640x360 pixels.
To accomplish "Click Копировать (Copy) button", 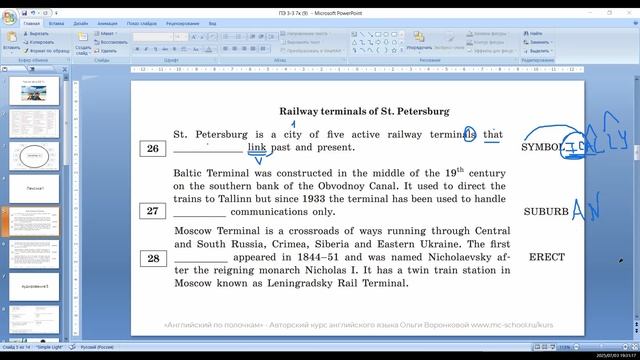I will click(x=39, y=42).
